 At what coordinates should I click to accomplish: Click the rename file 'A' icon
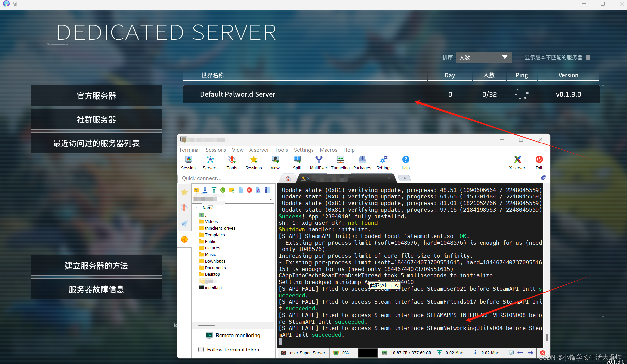click(x=258, y=190)
